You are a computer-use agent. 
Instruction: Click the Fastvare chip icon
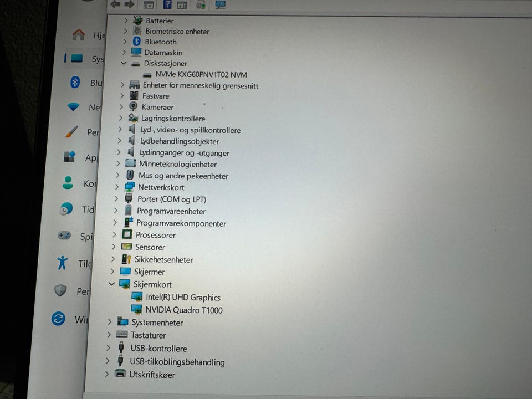(134, 96)
